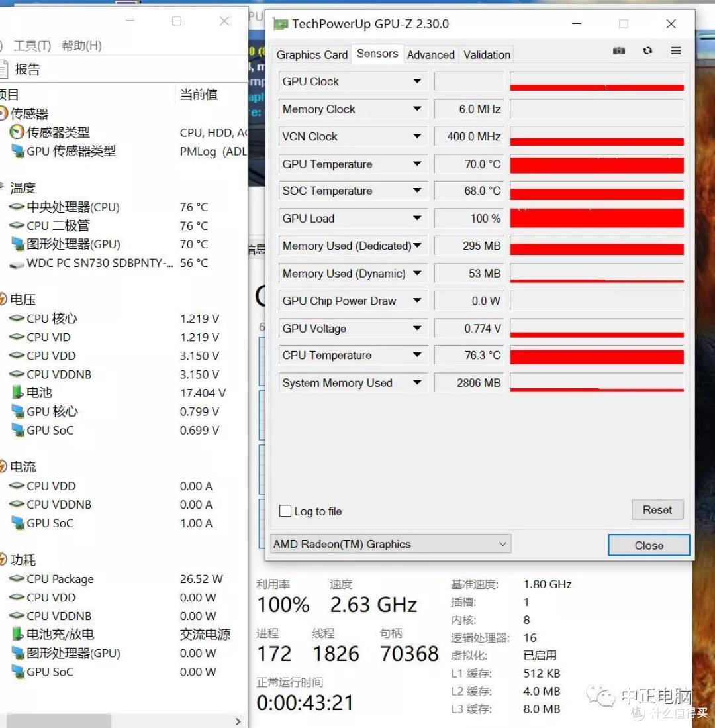Screen dimensions: 715x728
Task: Open the 工具(T) menu in AIDA64
Action: [x=32, y=46]
